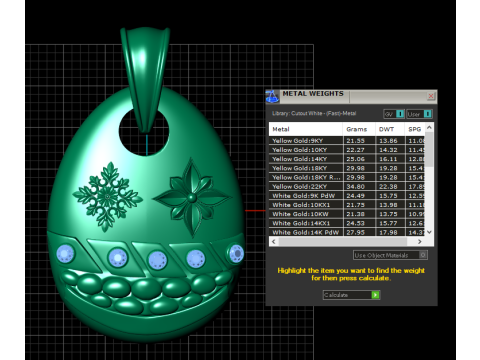The image size is (480, 360).
Task: Click the 34.80 grams value
Action: point(355,187)
